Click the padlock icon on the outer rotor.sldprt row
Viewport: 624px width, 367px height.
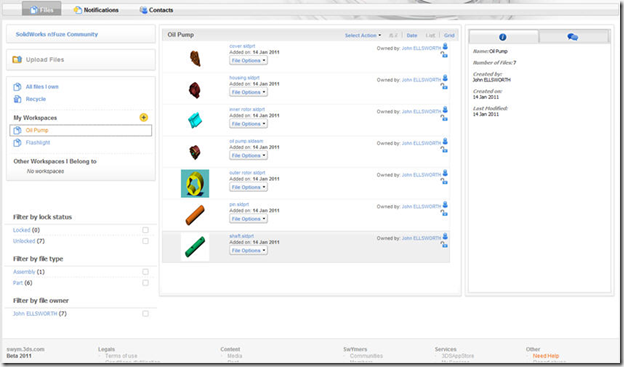[x=444, y=181]
